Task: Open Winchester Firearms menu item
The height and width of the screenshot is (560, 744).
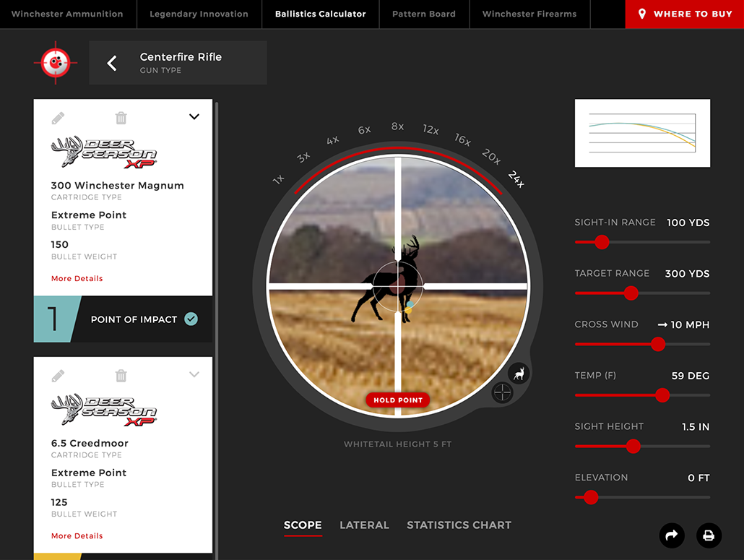Action: tap(529, 14)
